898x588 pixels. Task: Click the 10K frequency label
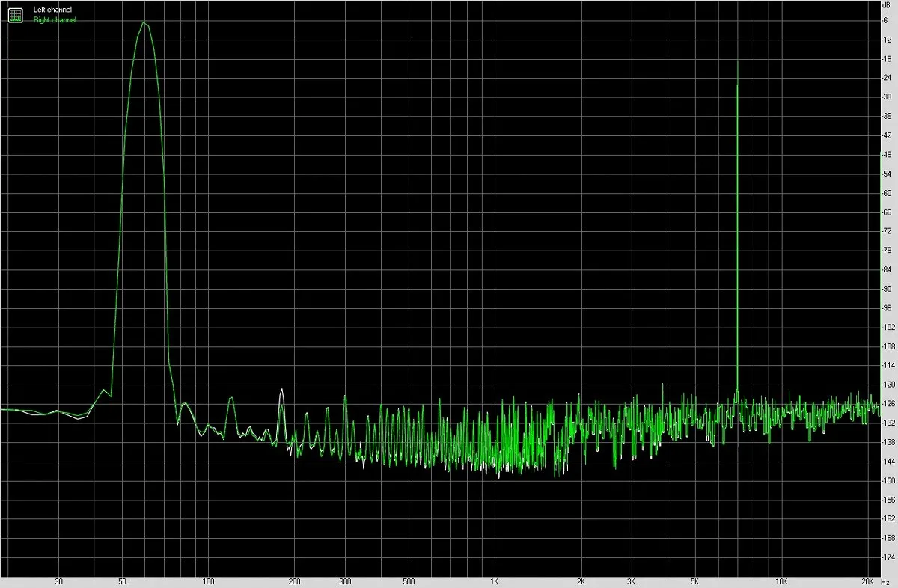[781, 581]
